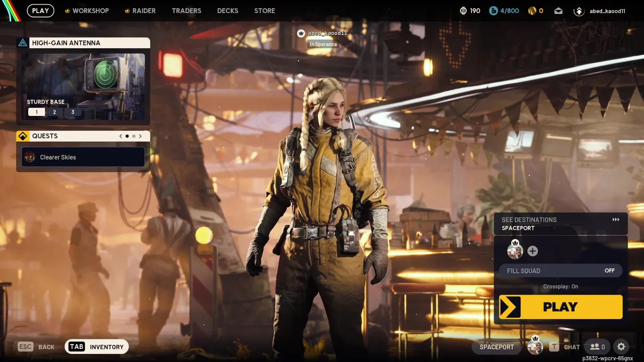
Task: Click the Crossplay: On setting
Action: [560, 287]
